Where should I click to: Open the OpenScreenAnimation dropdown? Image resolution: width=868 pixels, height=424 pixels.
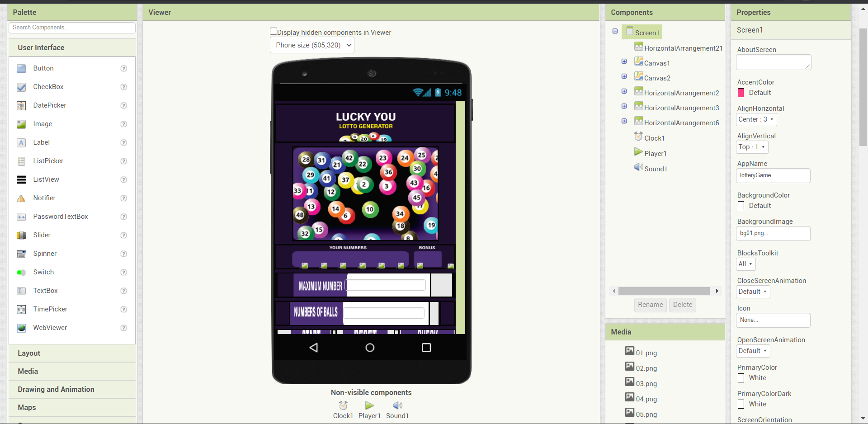[753, 351]
